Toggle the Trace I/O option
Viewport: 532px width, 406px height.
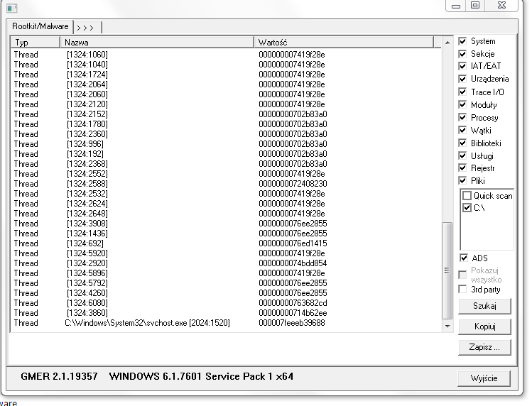pos(463,92)
